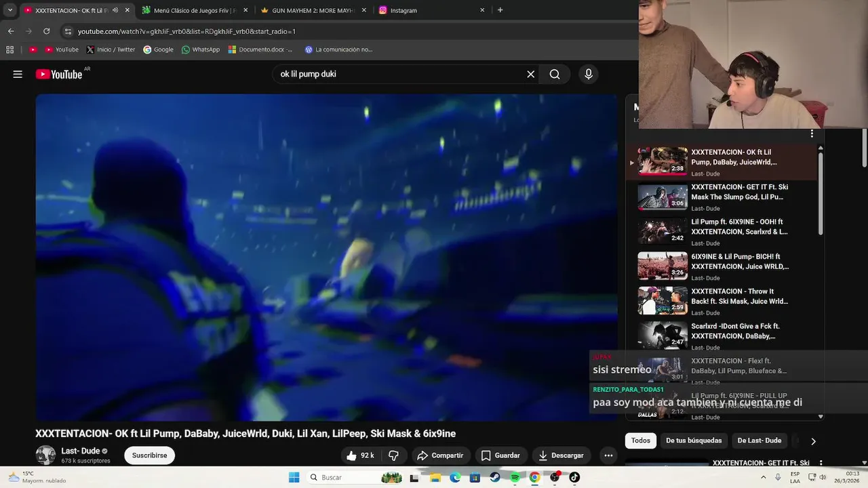Image resolution: width=868 pixels, height=488 pixels.
Task: Save the video with Guardar
Action: tap(500, 455)
